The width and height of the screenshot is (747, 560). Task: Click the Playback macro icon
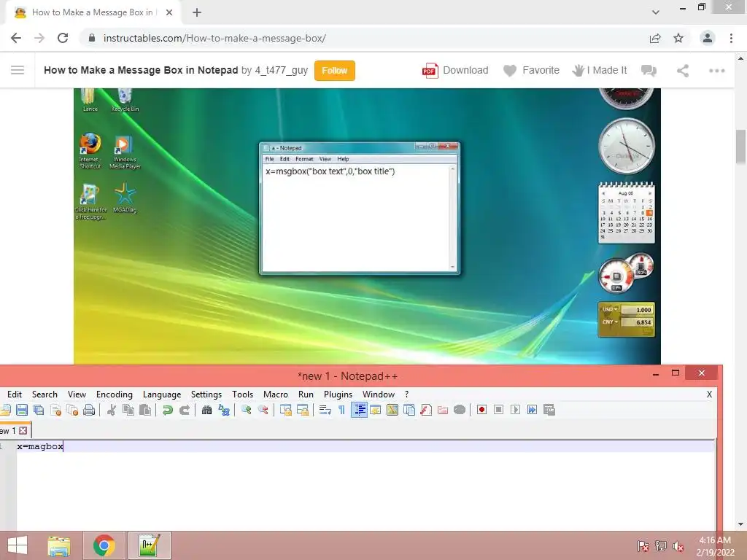516,410
